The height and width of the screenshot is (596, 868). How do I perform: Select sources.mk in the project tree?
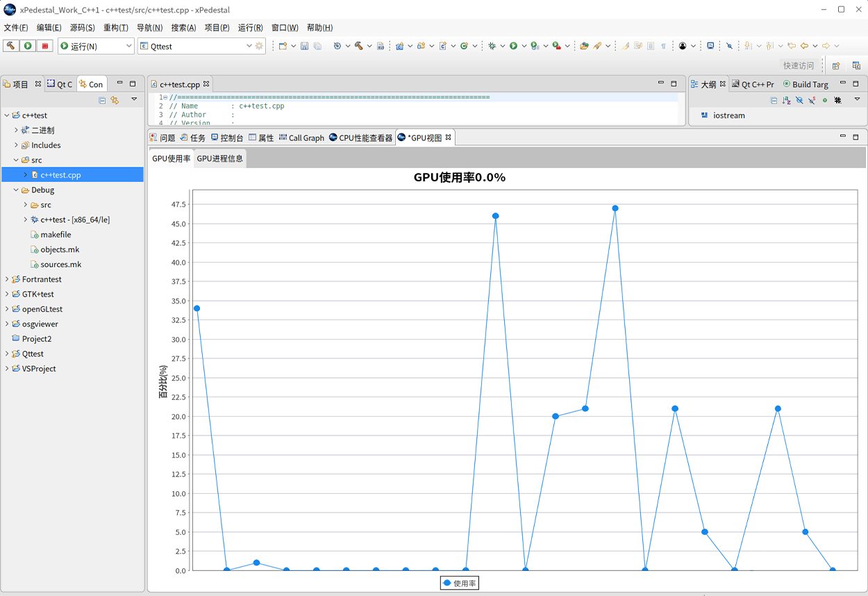tap(61, 265)
